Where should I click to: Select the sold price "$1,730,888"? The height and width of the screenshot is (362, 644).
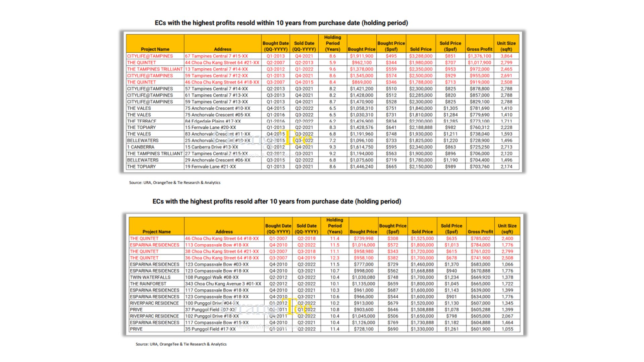422,323
